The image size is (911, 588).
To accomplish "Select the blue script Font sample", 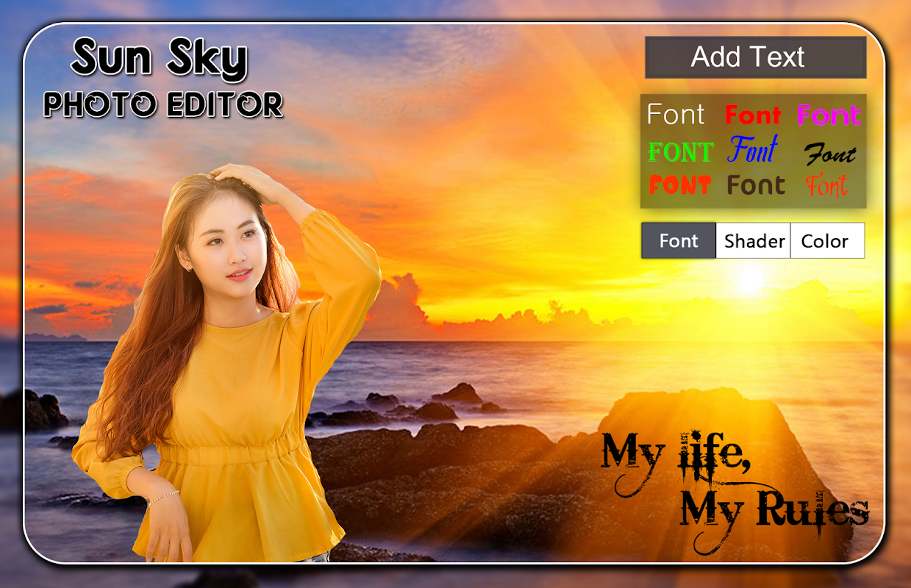I will pos(753,149).
